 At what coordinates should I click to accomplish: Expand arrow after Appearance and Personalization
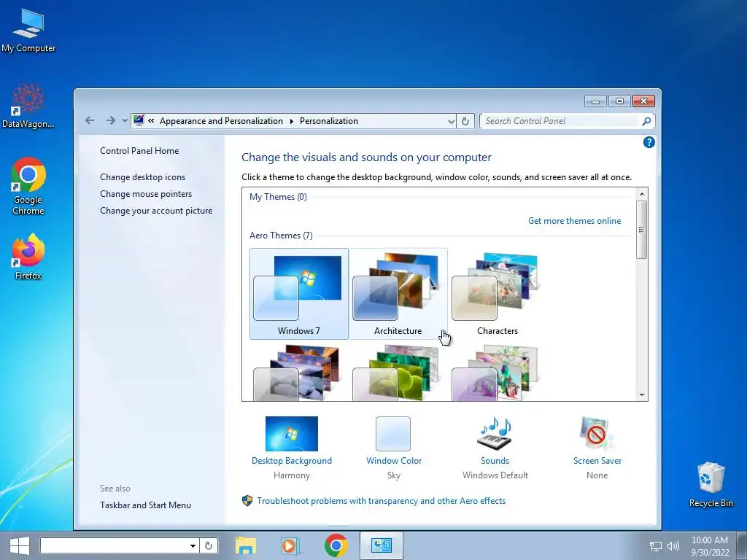tap(292, 121)
